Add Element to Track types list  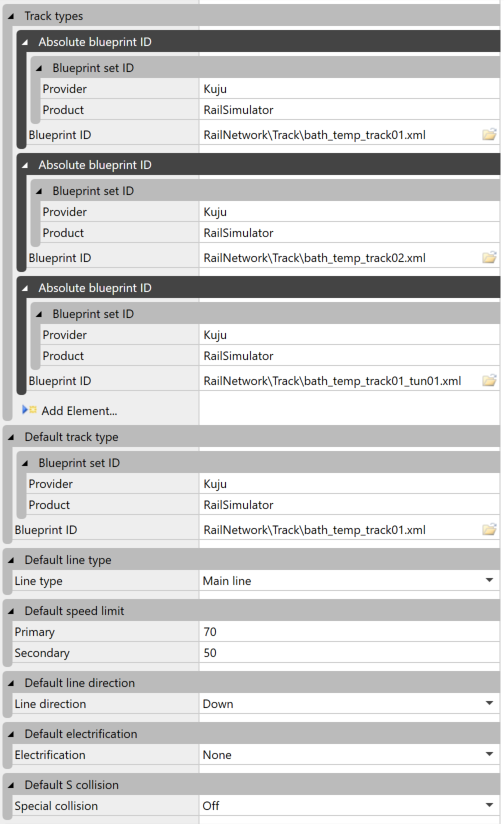click(79, 411)
